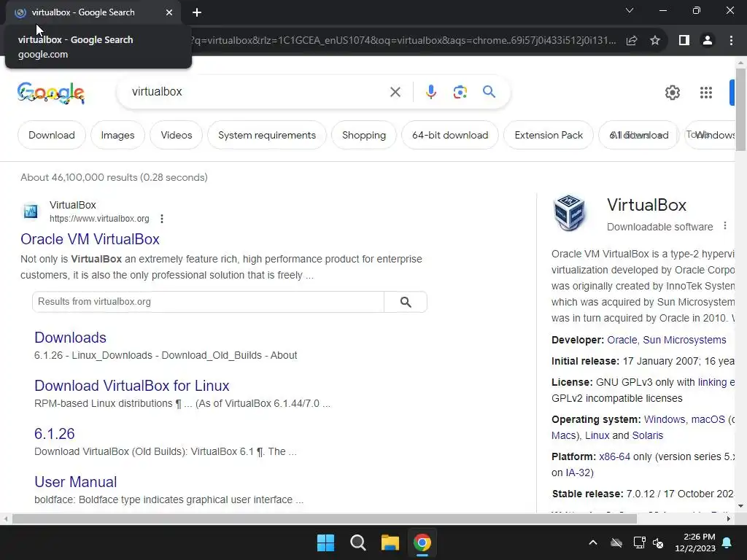Click the horizontal scrollbar of the page
This screenshot has width=747, height=560.
pos(324,519)
